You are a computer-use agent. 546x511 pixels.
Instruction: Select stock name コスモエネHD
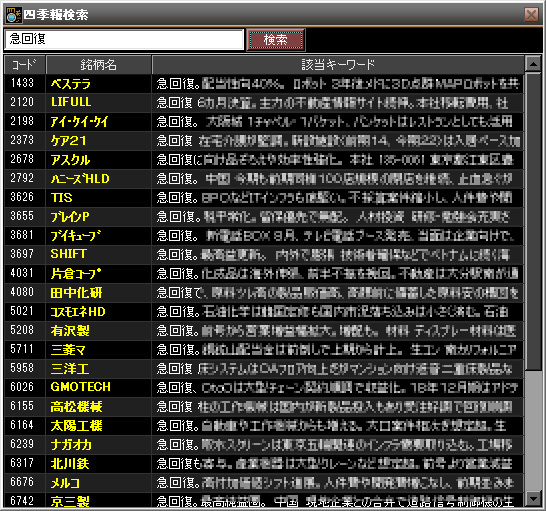[x=78, y=312]
